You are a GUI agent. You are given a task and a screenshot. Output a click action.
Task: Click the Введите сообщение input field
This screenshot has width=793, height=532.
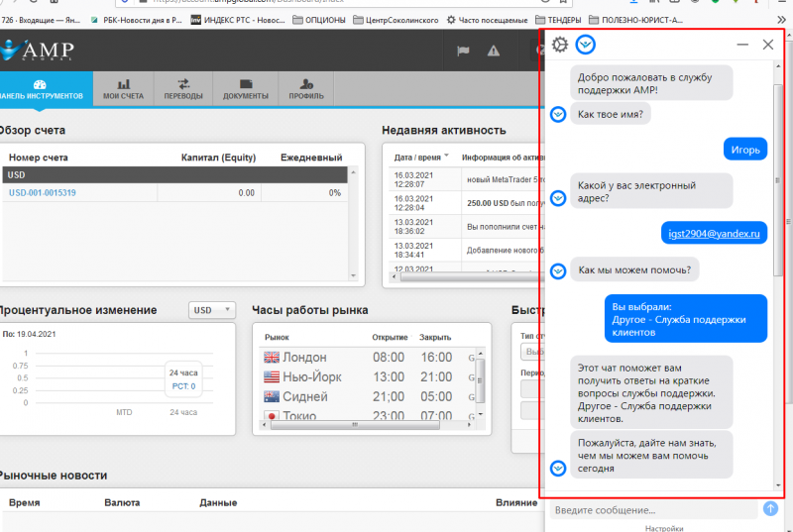click(653, 510)
